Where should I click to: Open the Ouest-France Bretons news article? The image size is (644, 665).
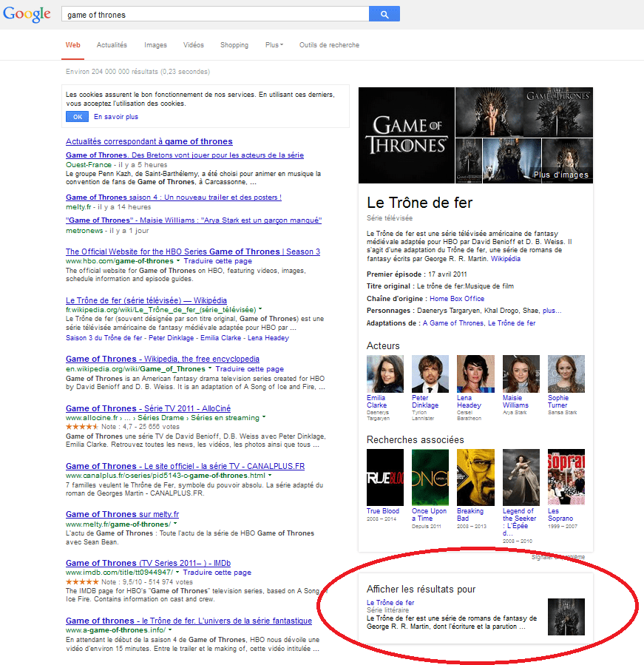point(185,155)
